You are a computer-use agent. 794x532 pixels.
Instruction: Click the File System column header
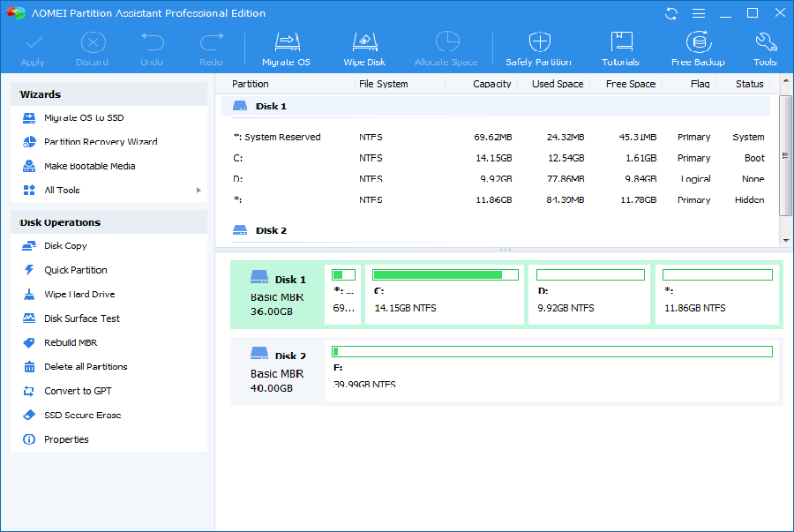(x=384, y=84)
